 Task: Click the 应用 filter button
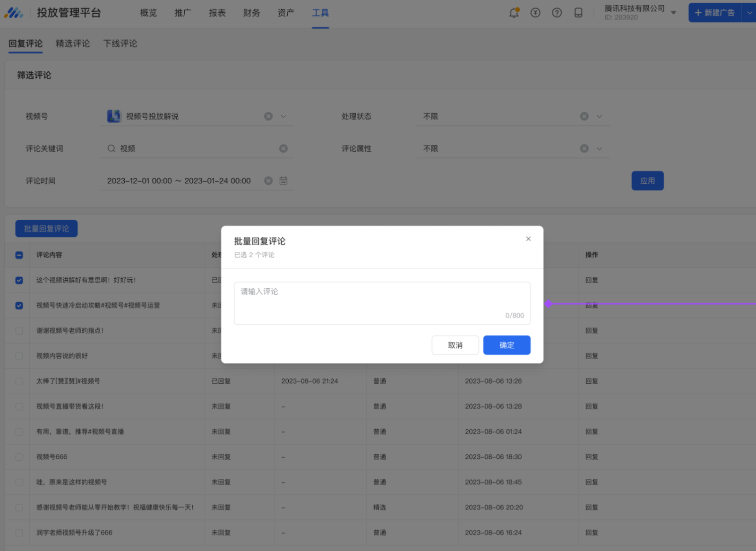pyautogui.click(x=647, y=181)
